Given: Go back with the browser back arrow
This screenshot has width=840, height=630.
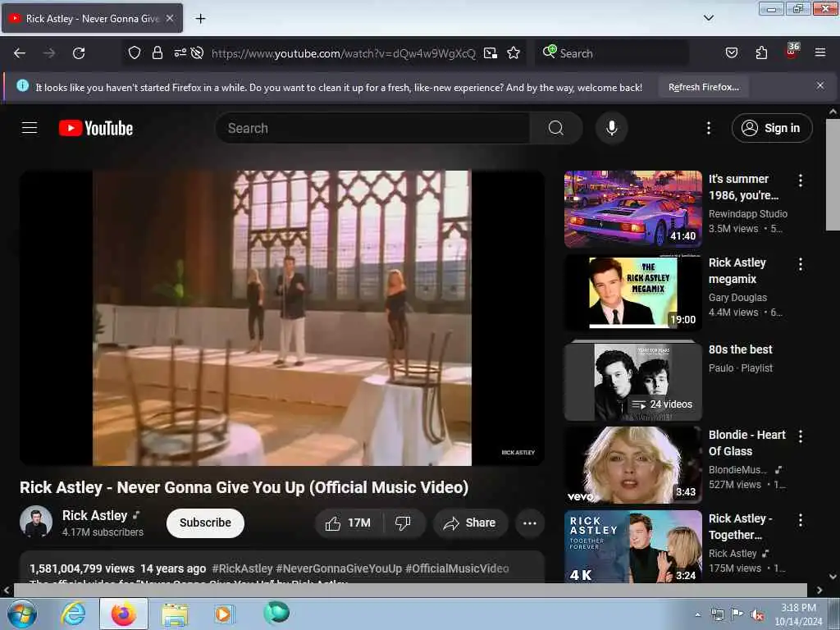Looking at the screenshot, I should tap(20, 53).
